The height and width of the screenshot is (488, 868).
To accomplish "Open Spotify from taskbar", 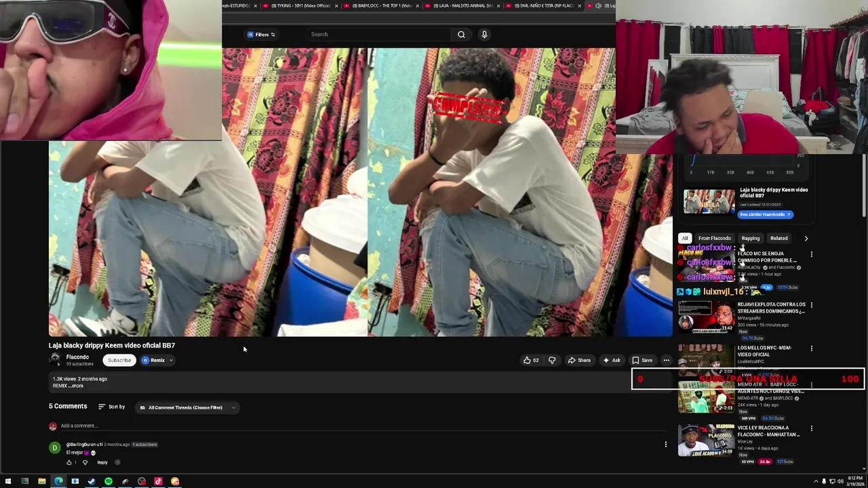I will tap(108, 481).
